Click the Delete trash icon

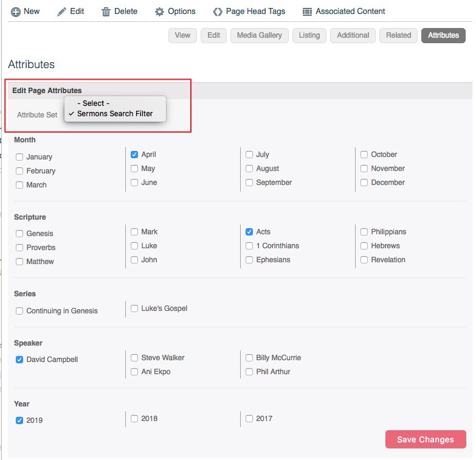click(106, 12)
